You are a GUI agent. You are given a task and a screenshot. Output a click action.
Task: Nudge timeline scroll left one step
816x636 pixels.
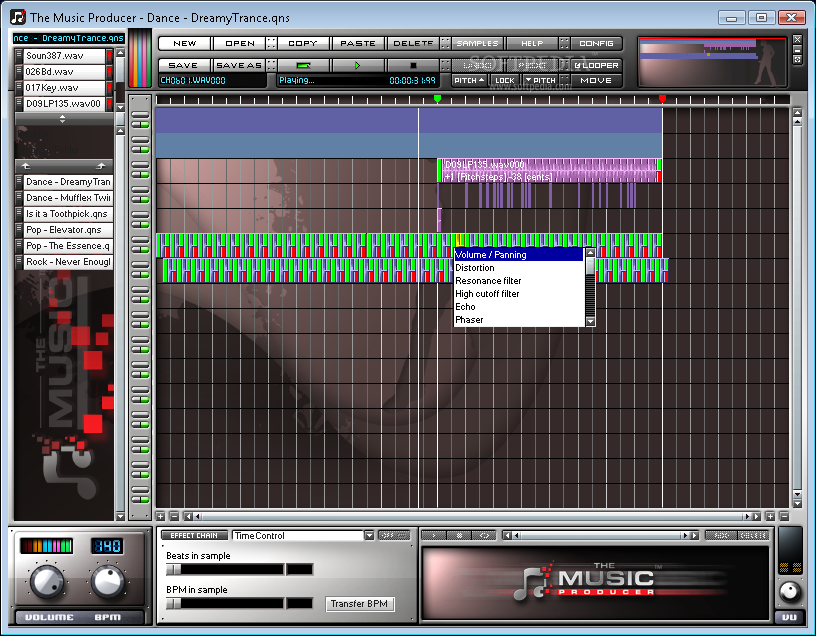point(197,516)
